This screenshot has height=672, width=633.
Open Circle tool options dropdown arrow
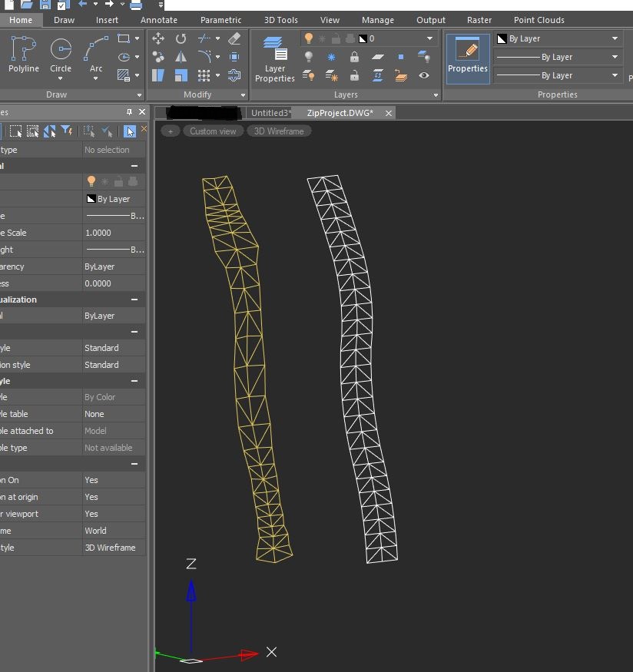61,78
